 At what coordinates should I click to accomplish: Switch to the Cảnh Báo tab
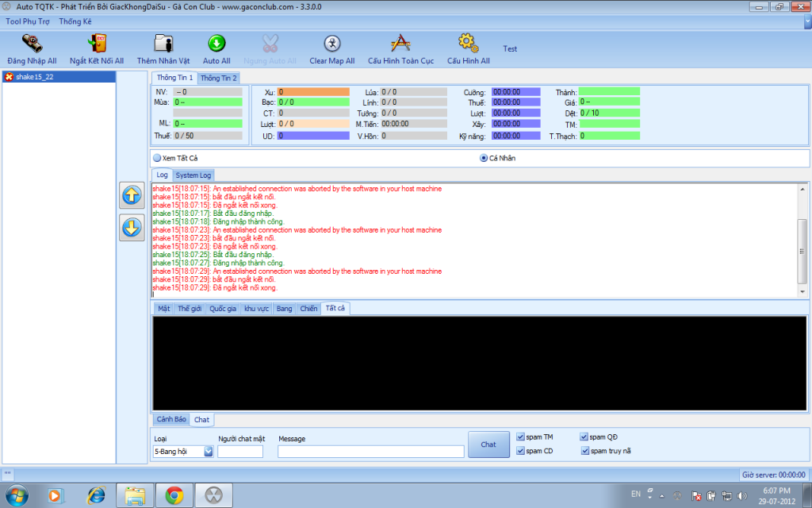(171, 419)
